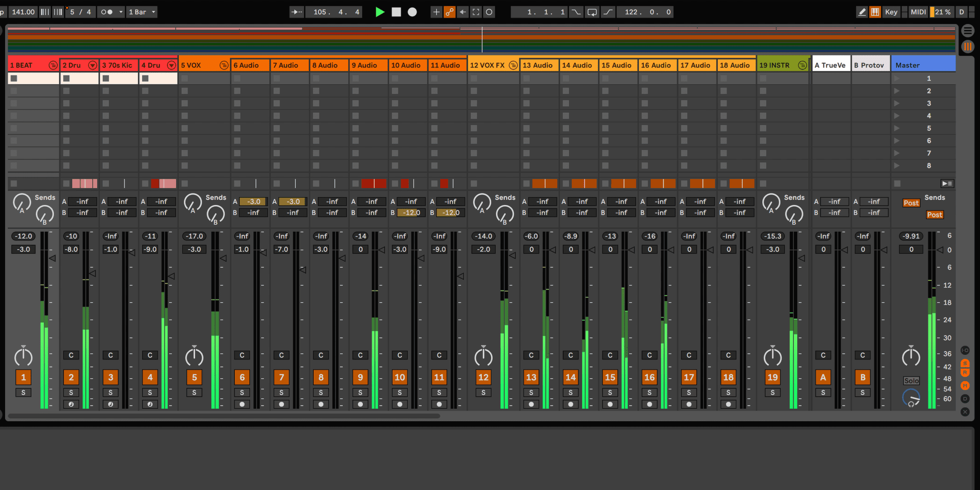This screenshot has height=490, width=980.
Task: Show the Session view selector icon
Action: click(x=968, y=46)
